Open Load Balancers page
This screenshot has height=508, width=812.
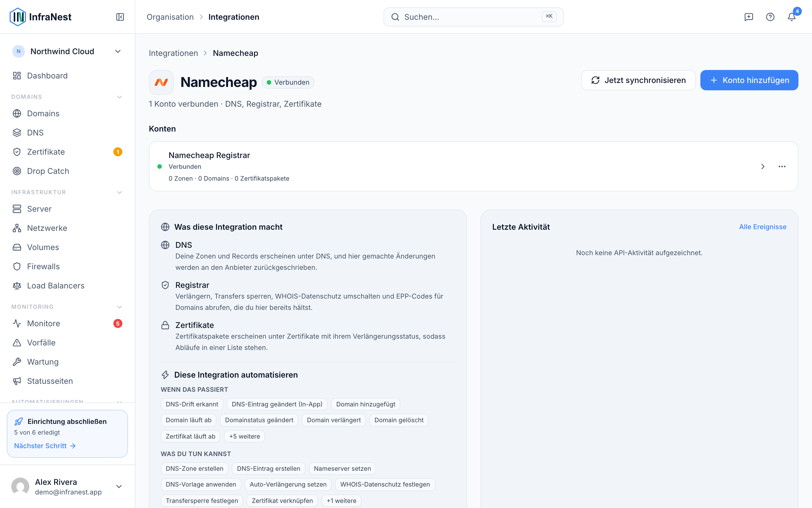point(67,286)
